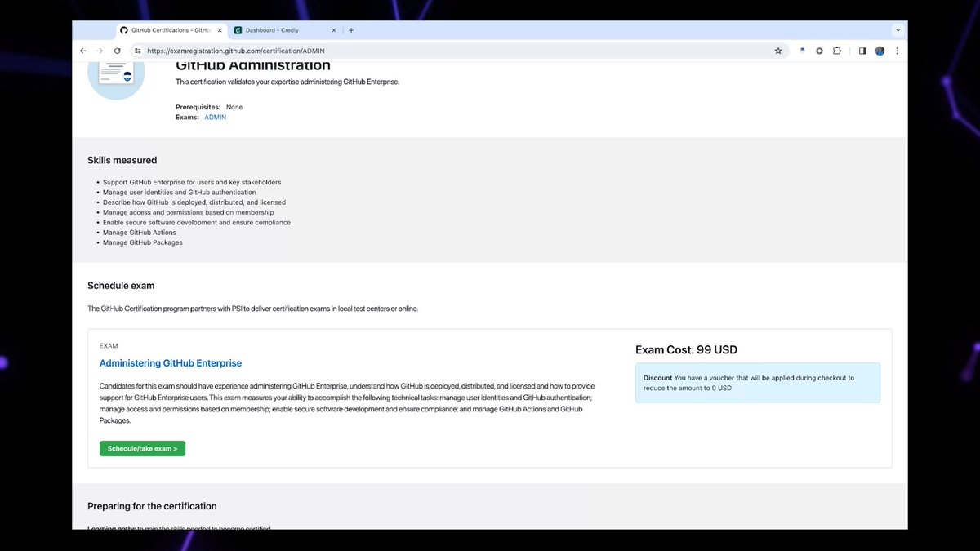Click 'Manage access and permissions based on membership' bullet
Viewport: 980px width, 551px height.
coord(189,212)
